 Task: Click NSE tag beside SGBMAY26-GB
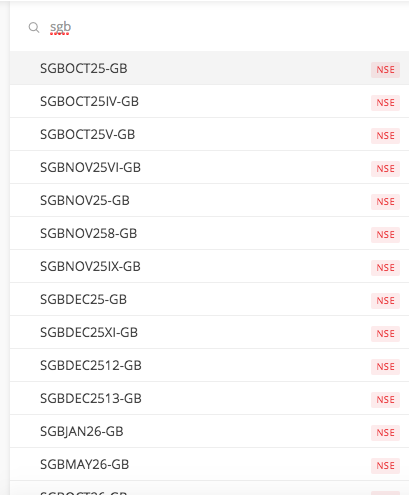pos(385,466)
